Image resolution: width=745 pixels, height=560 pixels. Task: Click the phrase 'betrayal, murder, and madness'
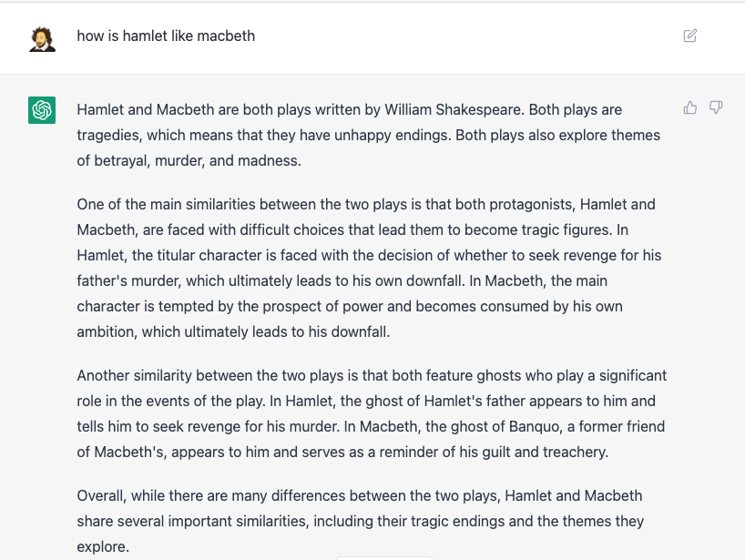(x=197, y=160)
